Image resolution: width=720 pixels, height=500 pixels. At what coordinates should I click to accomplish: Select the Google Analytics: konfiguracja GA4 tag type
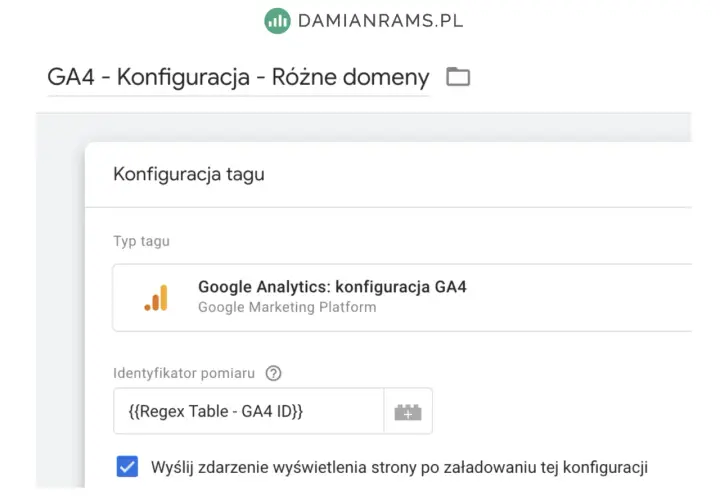(x=402, y=298)
